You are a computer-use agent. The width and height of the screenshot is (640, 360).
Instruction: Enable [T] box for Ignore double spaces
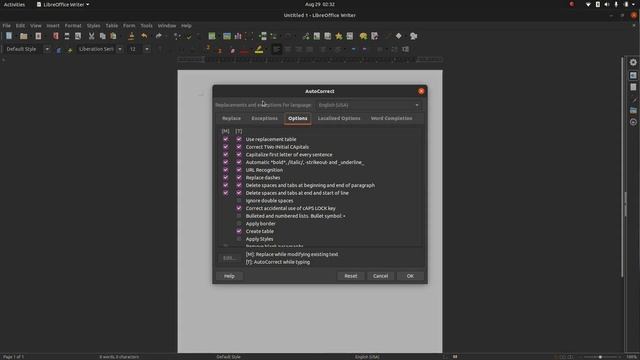pyautogui.click(x=239, y=201)
